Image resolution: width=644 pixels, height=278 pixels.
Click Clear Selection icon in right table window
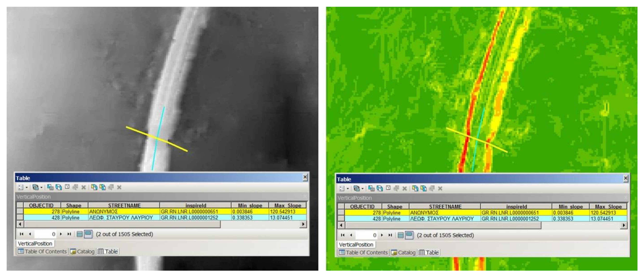coord(388,188)
